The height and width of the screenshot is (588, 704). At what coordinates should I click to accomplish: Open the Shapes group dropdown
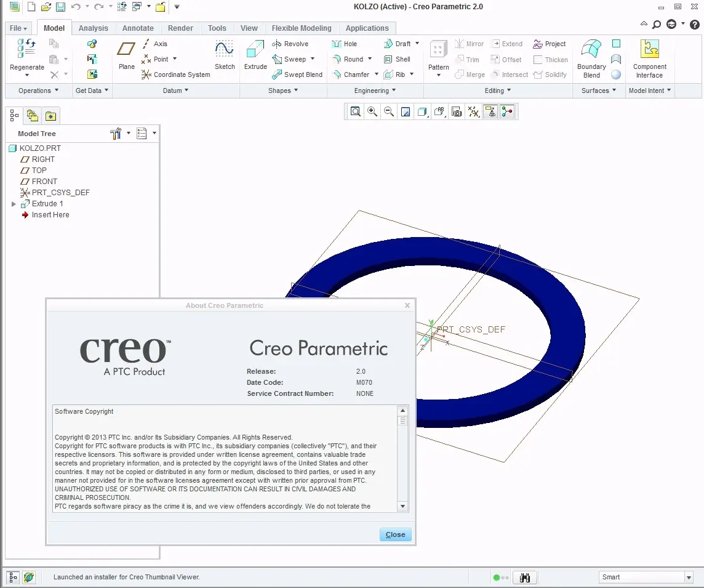pos(283,91)
